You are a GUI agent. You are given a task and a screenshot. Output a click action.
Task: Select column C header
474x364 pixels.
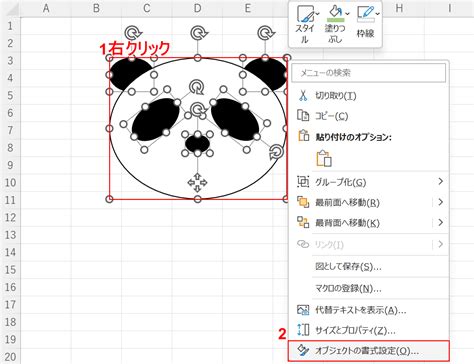147,8
